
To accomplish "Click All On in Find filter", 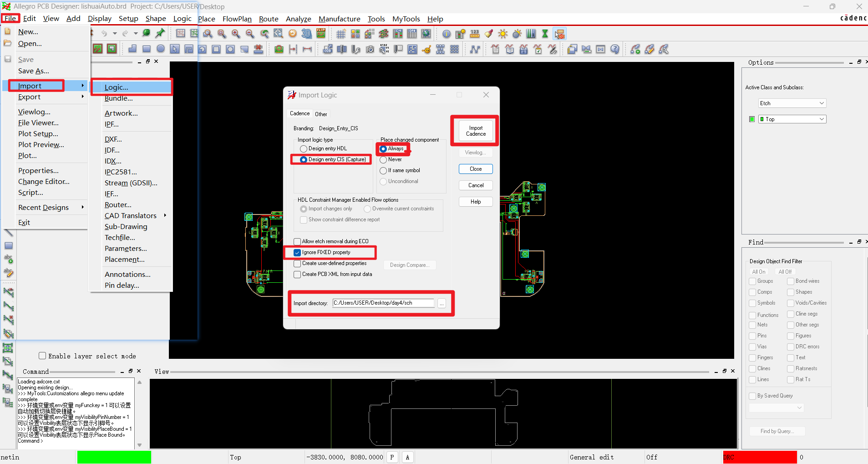I will pyautogui.click(x=759, y=272).
